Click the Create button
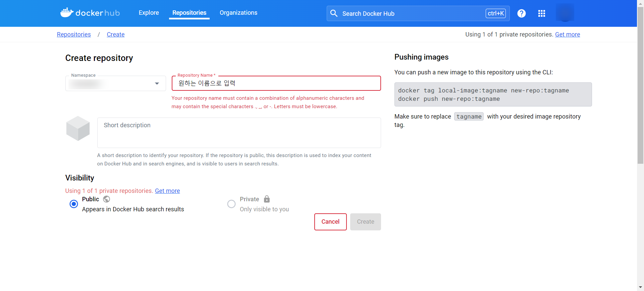The width and height of the screenshot is (644, 291). coord(366,222)
